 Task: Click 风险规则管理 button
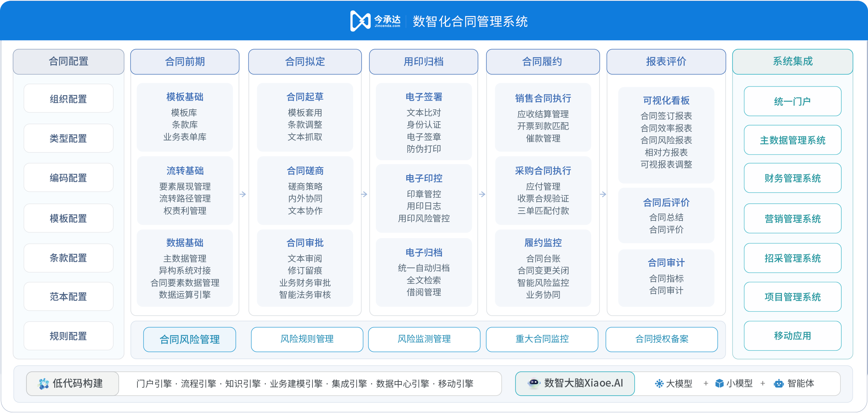point(307,339)
